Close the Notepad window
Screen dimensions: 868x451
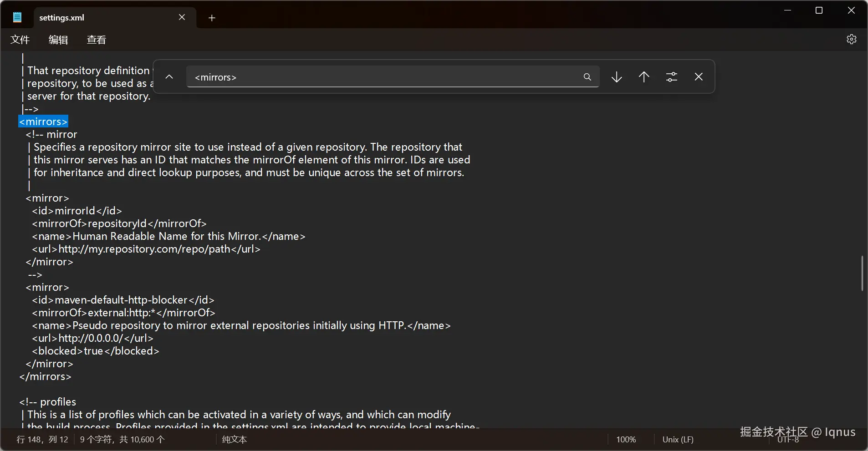(851, 10)
